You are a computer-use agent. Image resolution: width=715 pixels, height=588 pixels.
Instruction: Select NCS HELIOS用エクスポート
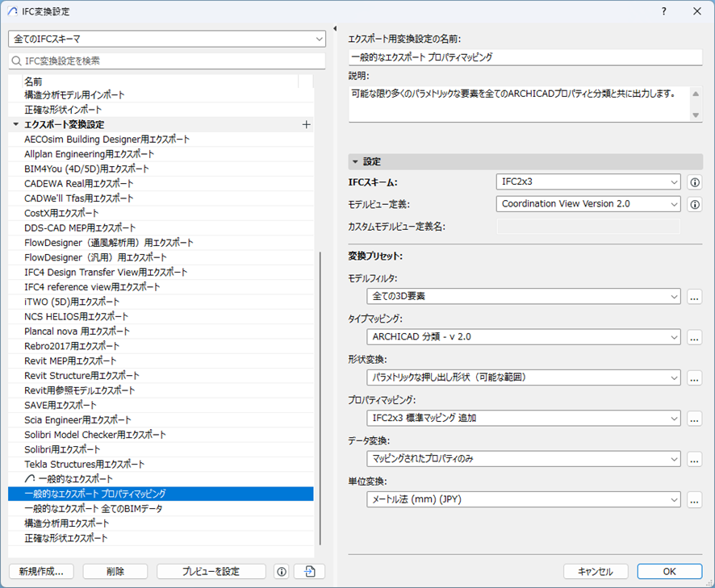tap(161, 317)
